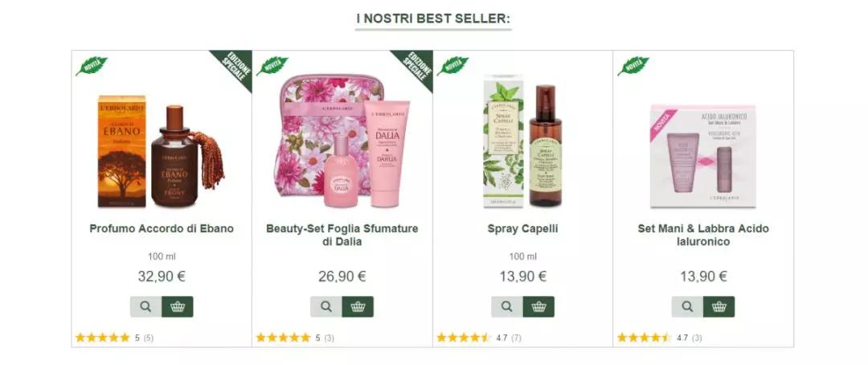This screenshot has width=868, height=365.
Task: Add Beauty-Set Foglia Sfumature di Dalia to basket
Action: click(358, 307)
